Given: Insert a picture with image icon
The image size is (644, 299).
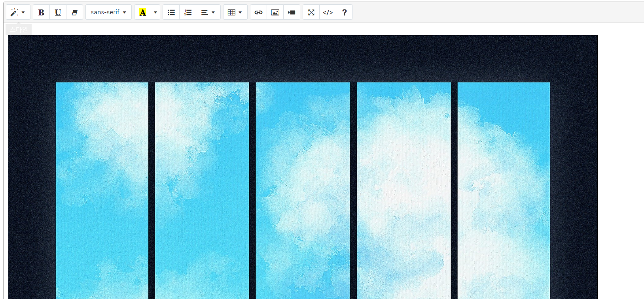Looking at the screenshot, I should [x=275, y=12].
